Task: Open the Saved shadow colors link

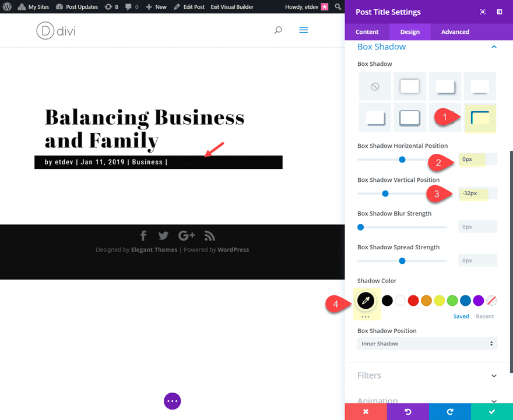Action: click(461, 316)
